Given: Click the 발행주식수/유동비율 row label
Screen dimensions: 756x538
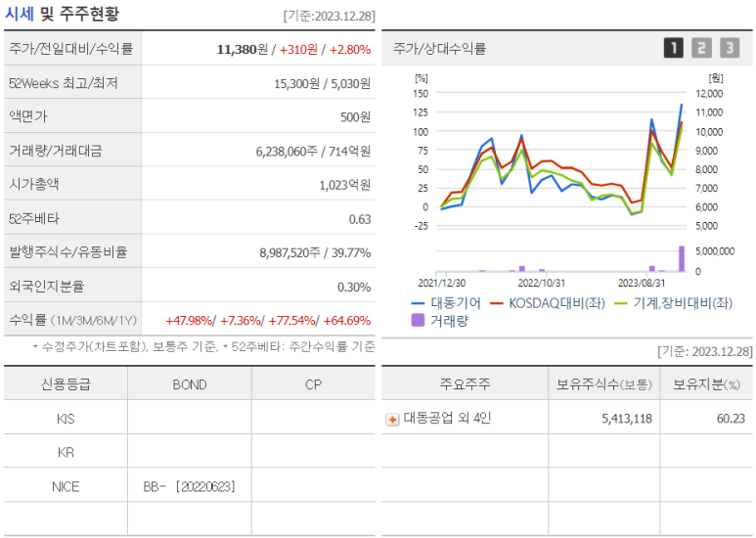Looking at the screenshot, I should (x=68, y=251).
